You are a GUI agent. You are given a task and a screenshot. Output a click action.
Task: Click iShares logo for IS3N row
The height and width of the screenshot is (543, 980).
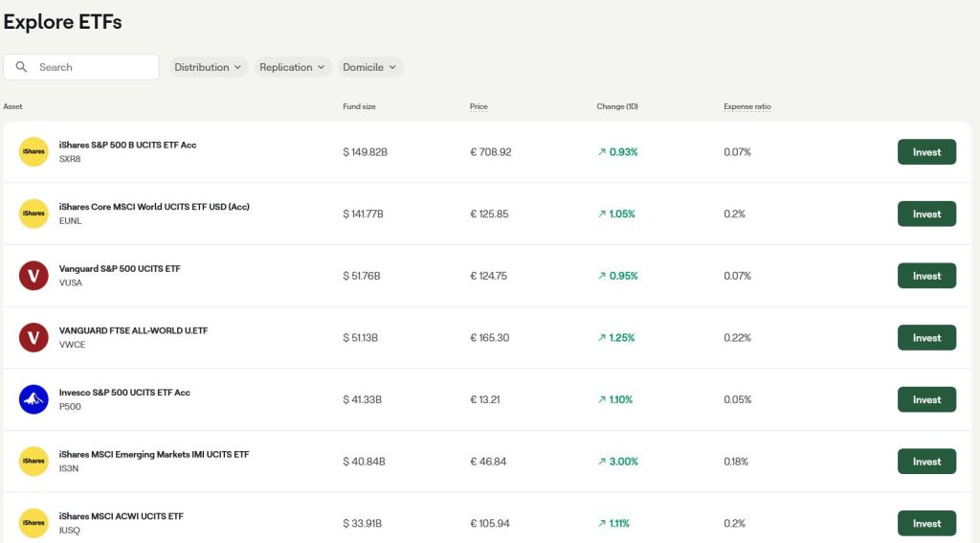click(33, 462)
